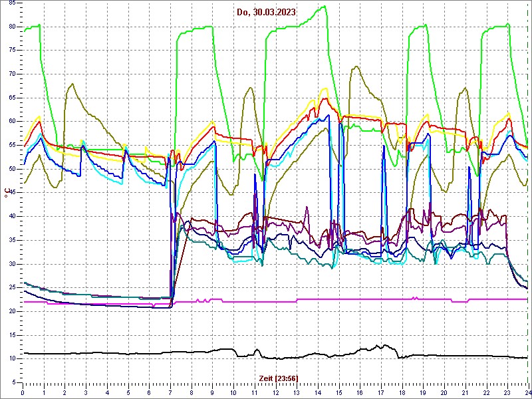Viewport: 532px width, 399px height.
Task: Select the 10 degree temperature axis label
Action: pyautogui.click(x=12, y=359)
